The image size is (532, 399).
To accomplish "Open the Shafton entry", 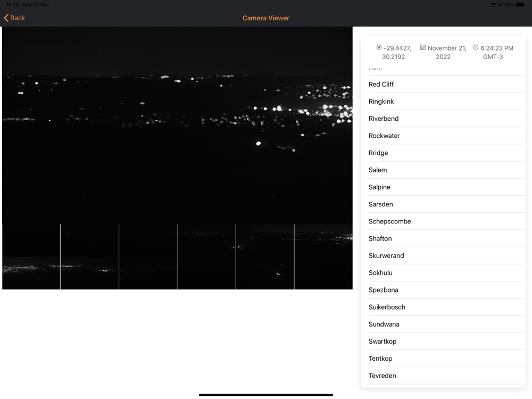I will click(447, 238).
